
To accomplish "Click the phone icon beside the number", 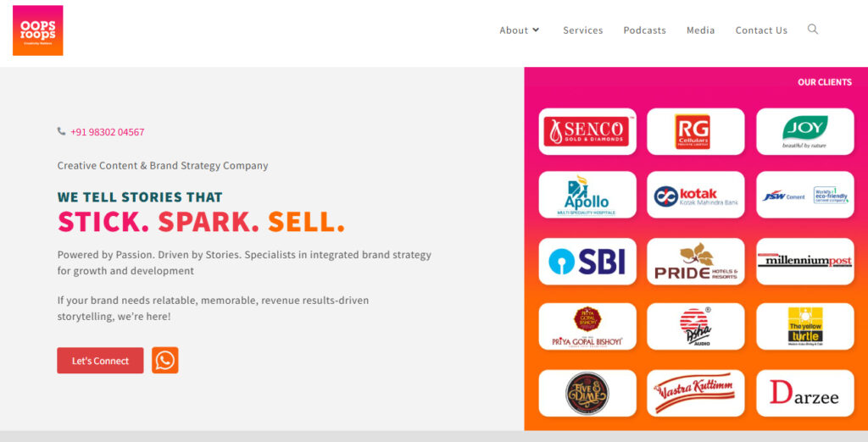I will [x=61, y=131].
